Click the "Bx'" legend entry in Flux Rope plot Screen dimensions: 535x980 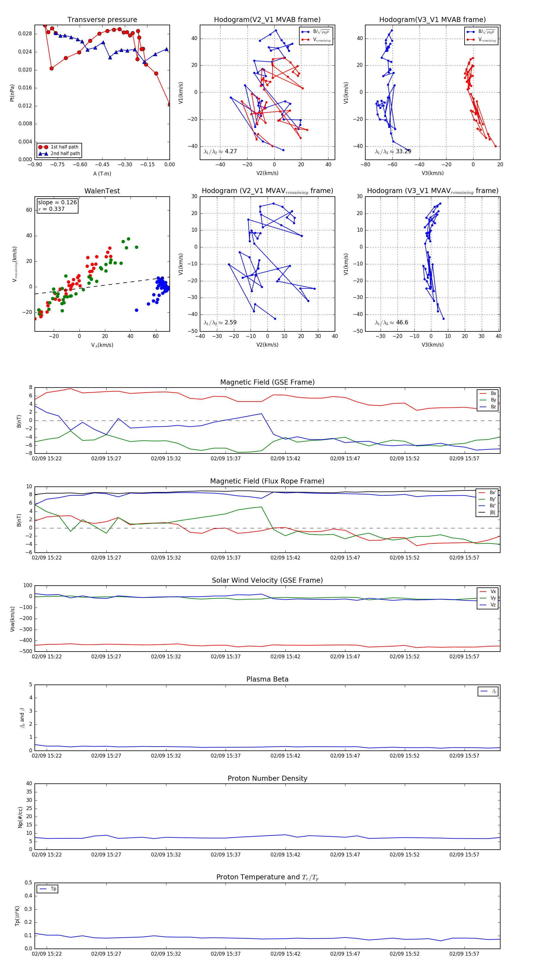(487, 493)
